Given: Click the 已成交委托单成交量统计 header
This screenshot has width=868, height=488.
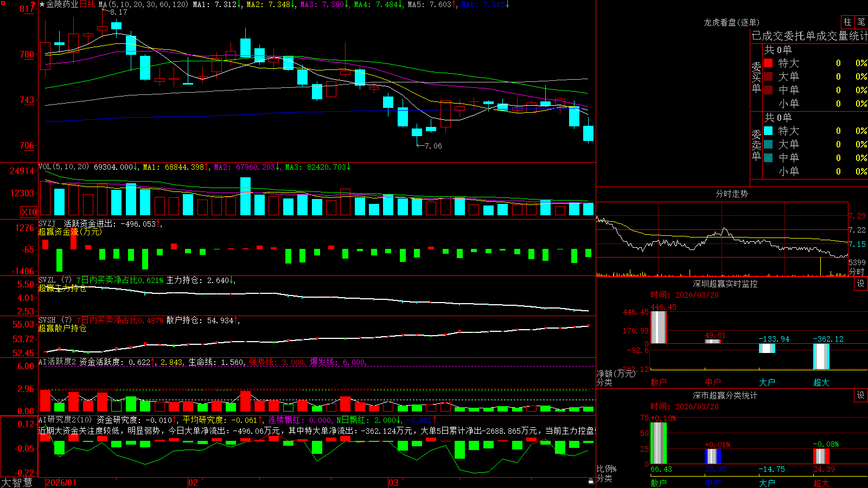Looking at the screenshot, I should point(809,36).
